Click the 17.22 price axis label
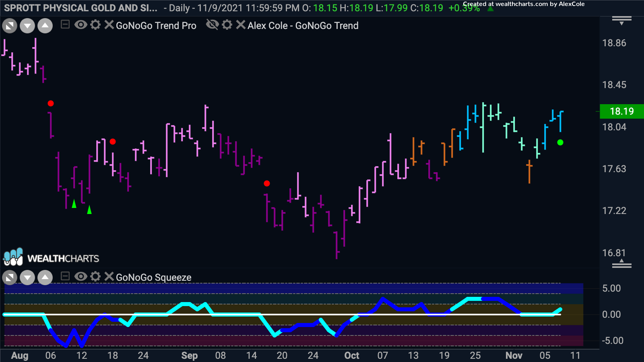The height and width of the screenshot is (362, 644). pos(614,211)
